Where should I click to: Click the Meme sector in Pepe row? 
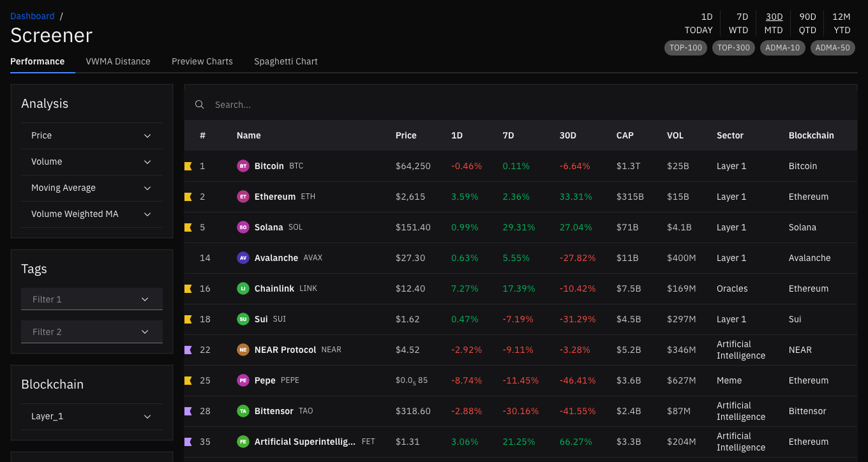(730, 380)
